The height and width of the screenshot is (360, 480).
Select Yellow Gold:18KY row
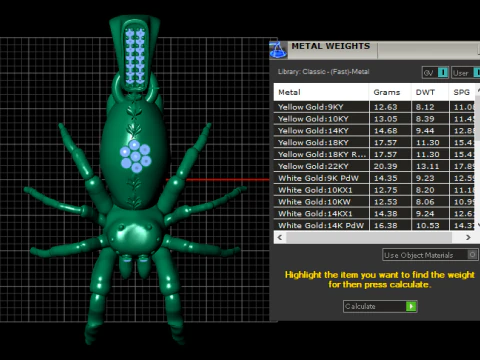[374, 143]
